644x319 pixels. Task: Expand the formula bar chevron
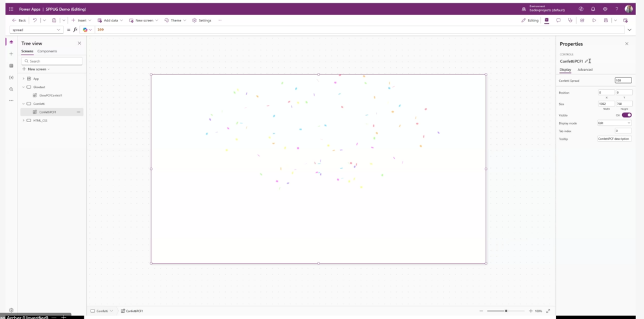point(629,30)
